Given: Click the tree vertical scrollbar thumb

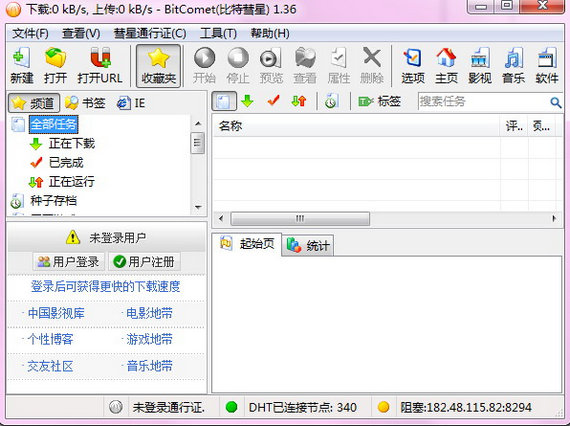Looking at the screenshot, I should 198,142.
